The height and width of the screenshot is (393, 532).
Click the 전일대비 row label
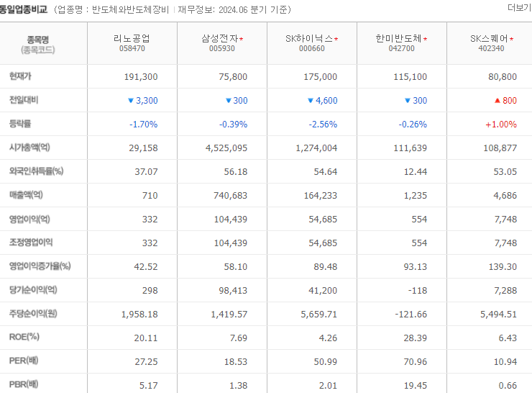[x=24, y=100]
